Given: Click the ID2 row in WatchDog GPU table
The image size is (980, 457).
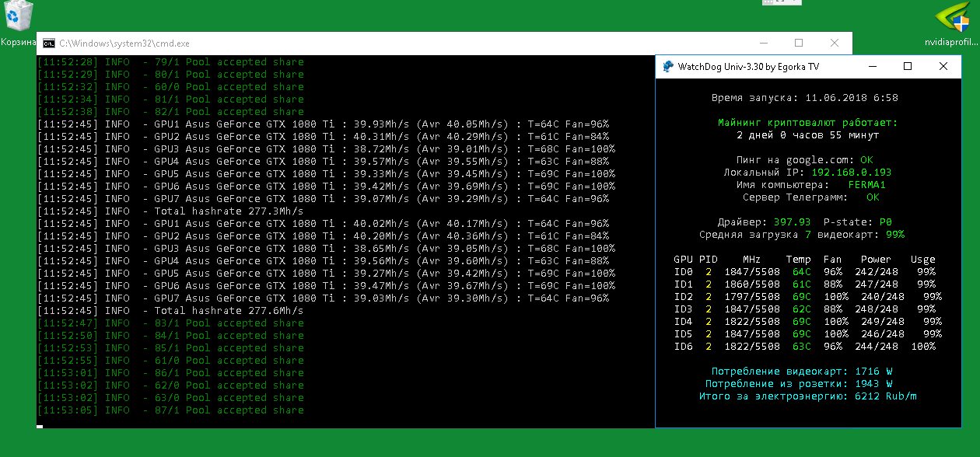Looking at the screenshot, I should click(808, 297).
